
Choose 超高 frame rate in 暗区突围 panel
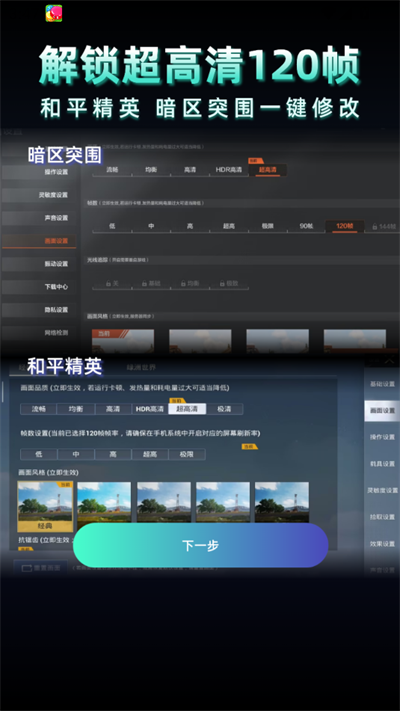[x=229, y=226]
